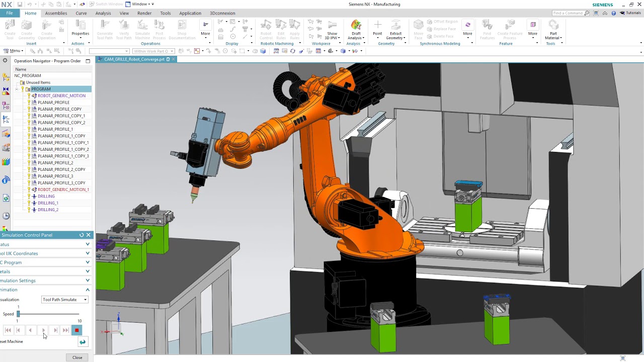This screenshot has height=362, width=644.
Task: Select PLANAR_PROFILE_3_COPY operation
Action: click(61, 183)
